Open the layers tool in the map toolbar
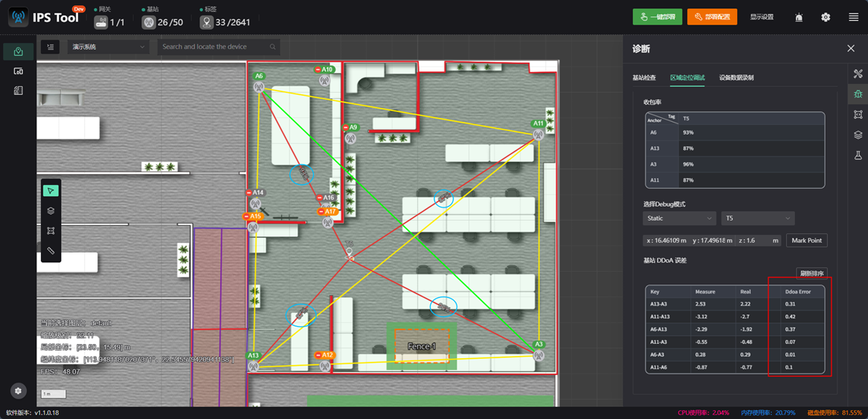This screenshot has width=868, height=419. pyautogui.click(x=51, y=210)
